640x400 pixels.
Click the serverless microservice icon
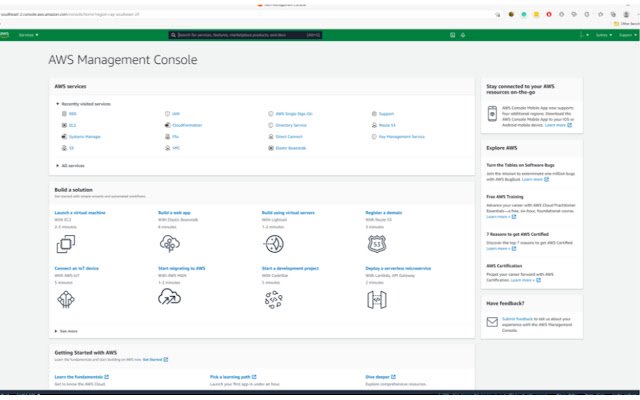coord(377,300)
